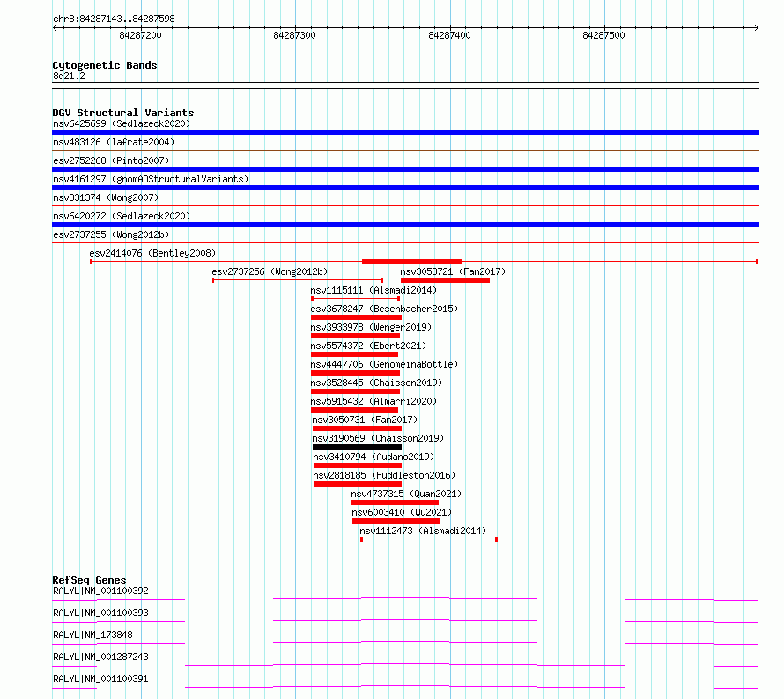Click the red bar under nsv4737315

(395, 502)
